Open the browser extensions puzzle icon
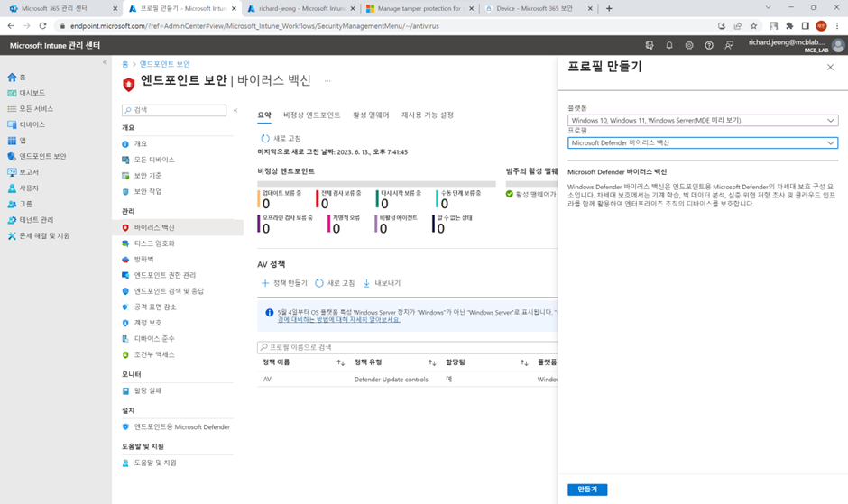The image size is (848, 504). coord(789,26)
